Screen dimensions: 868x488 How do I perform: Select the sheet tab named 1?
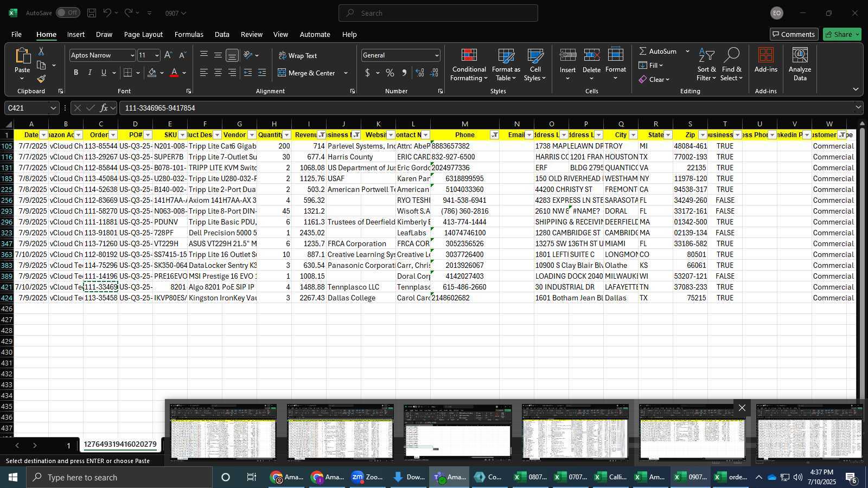68,445
